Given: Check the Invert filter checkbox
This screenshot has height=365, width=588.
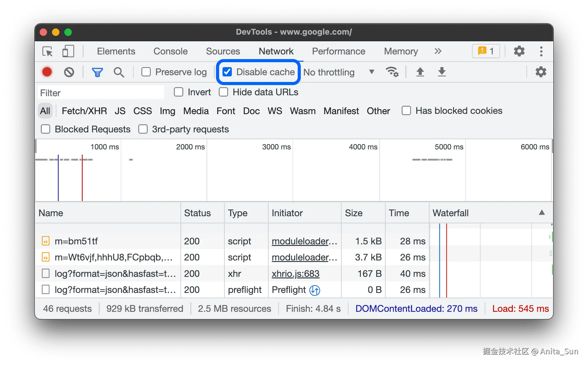Looking at the screenshot, I should (x=179, y=92).
